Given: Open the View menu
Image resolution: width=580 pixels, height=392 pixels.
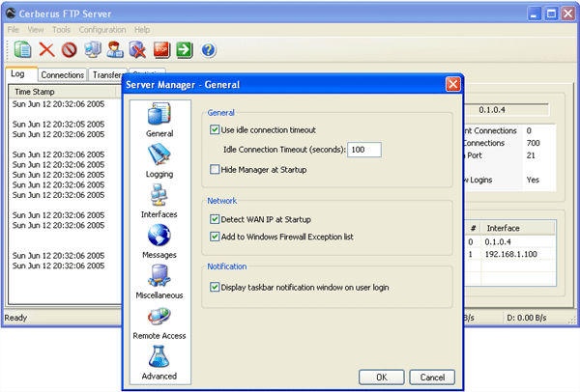Looking at the screenshot, I should [x=36, y=30].
